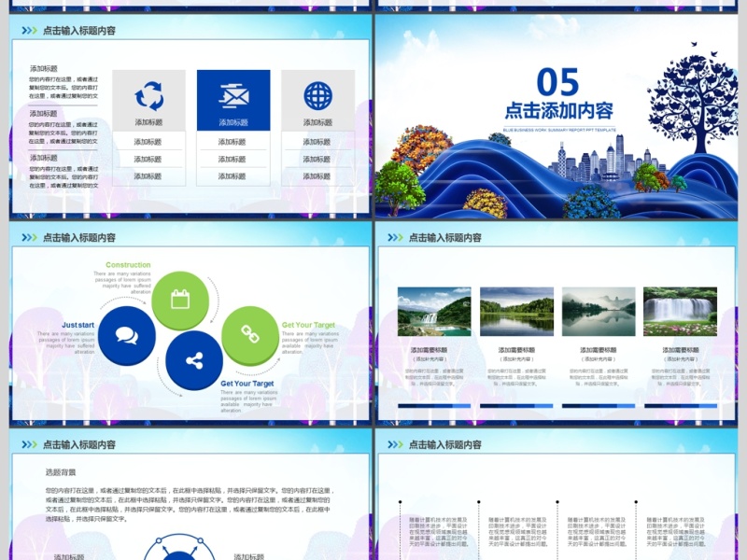This screenshot has height=560, width=747.
Task: Select the blue chat bubbles icon
Action: [125, 333]
